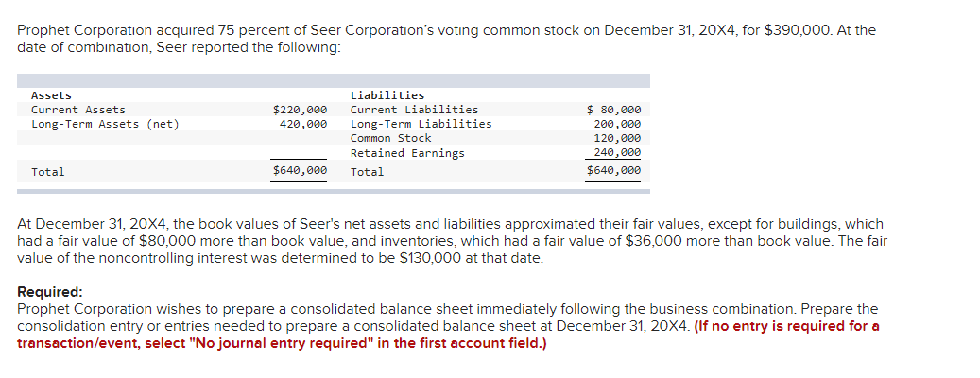This screenshot has width=980, height=378.
Task: Select the 240,000 retained earnings amount
Action: [x=617, y=152]
